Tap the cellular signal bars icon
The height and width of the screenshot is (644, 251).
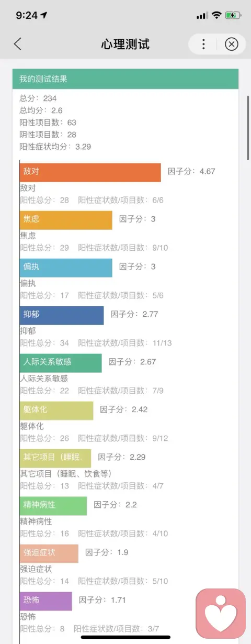click(x=202, y=16)
